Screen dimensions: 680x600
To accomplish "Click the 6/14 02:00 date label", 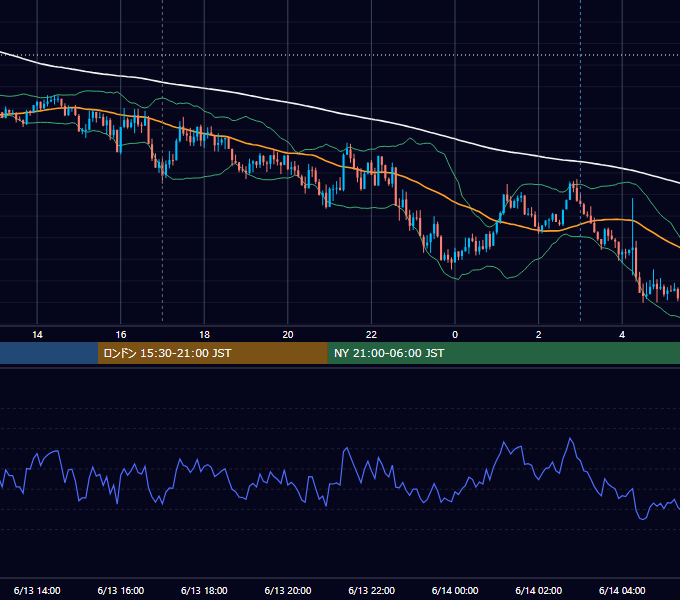I will (x=539, y=590).
